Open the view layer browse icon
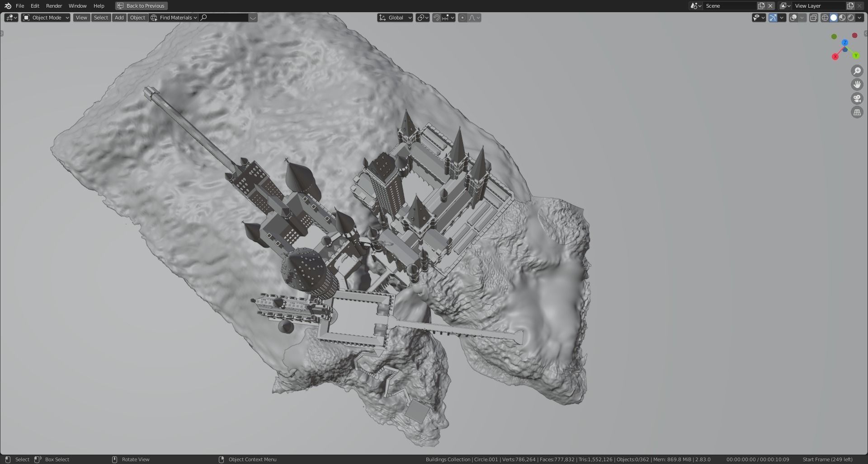 click(785, 6)
